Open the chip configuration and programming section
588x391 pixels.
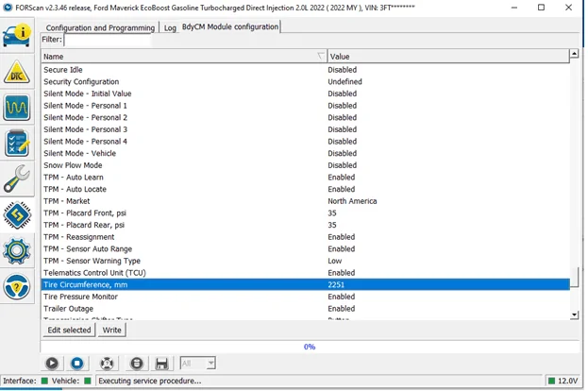17,214
